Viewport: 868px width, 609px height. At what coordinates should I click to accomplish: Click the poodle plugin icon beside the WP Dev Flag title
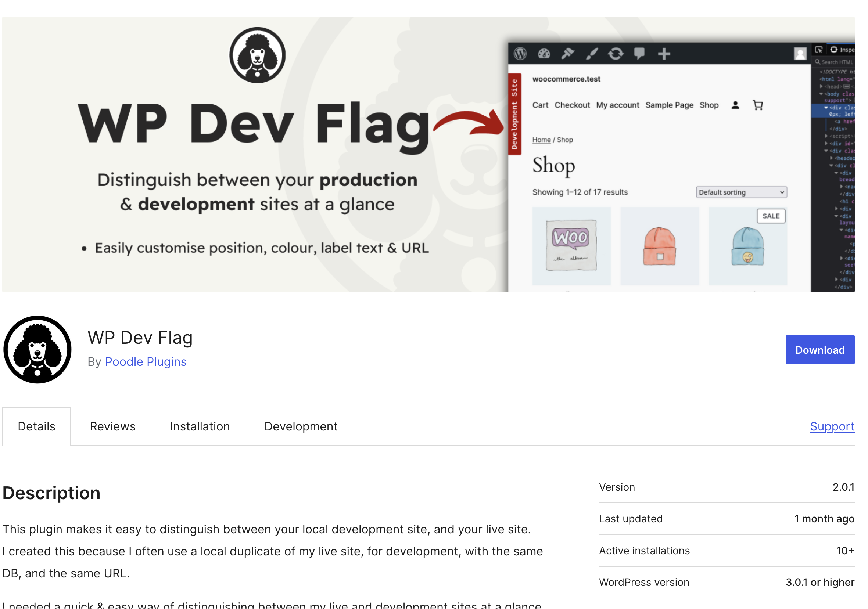click(x=37, y=349)
